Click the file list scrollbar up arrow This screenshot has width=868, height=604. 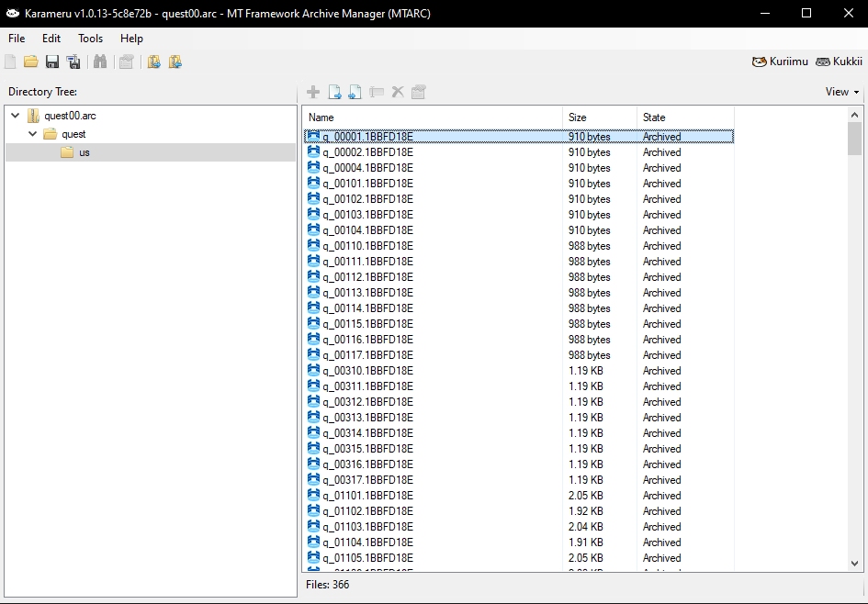tap(855, 115)
